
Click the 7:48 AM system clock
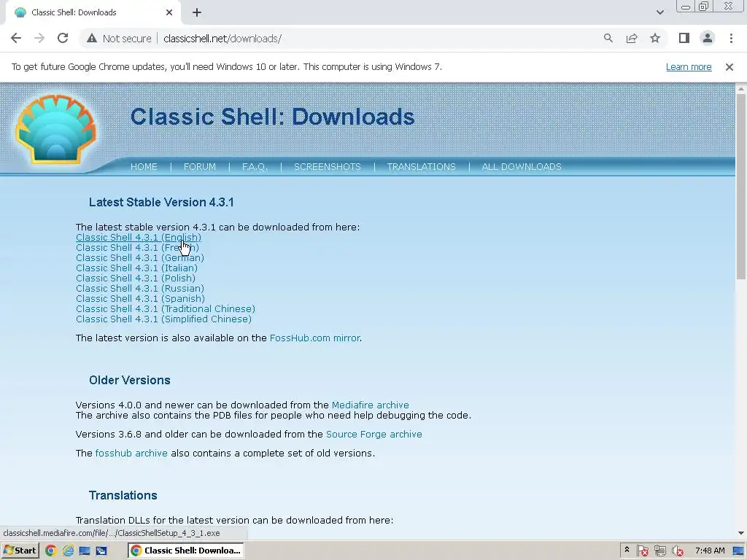click(710, 551)
